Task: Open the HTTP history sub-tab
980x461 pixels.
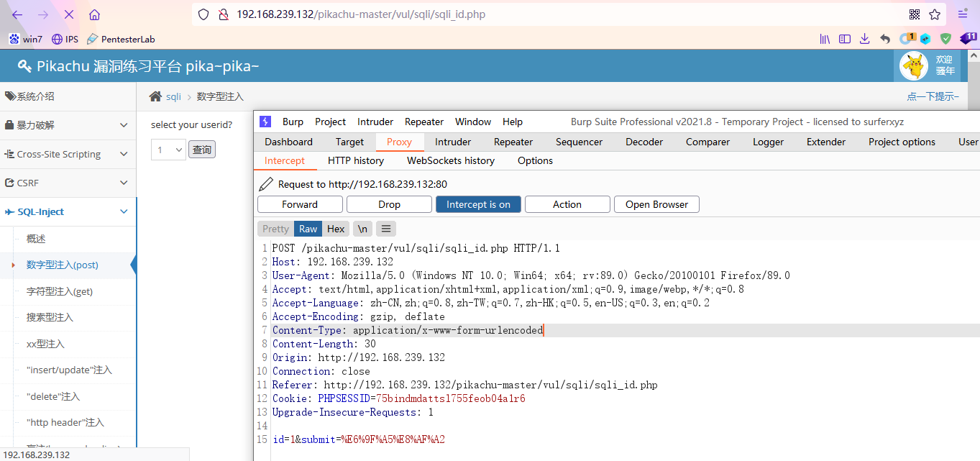Action: point(356,160)
